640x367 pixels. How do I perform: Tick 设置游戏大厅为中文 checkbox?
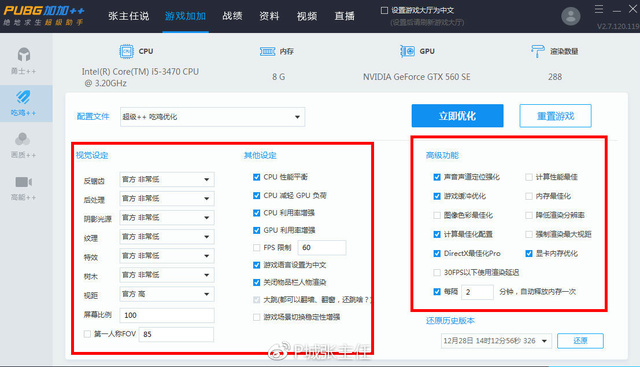pyautogui.click(x=384, y=11)
